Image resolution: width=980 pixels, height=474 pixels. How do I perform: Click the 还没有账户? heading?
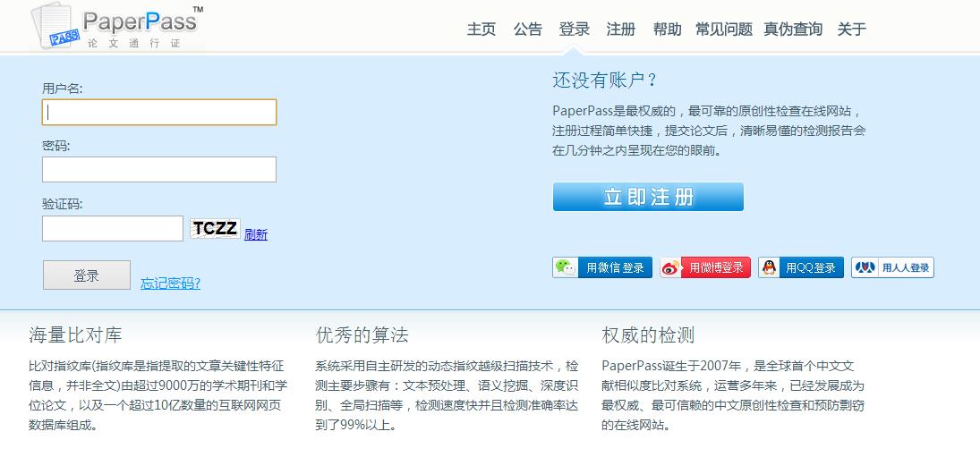(605, 80)
